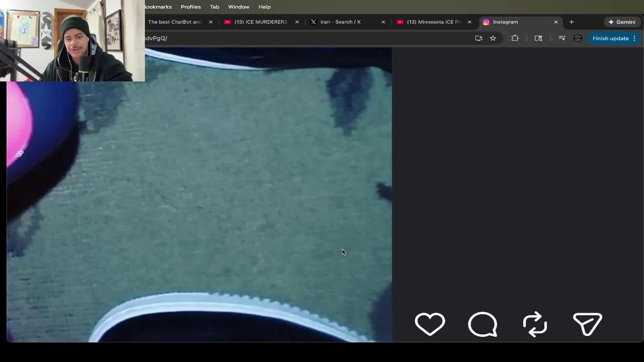Open the Bookmarks menu

tap(158, 7)
